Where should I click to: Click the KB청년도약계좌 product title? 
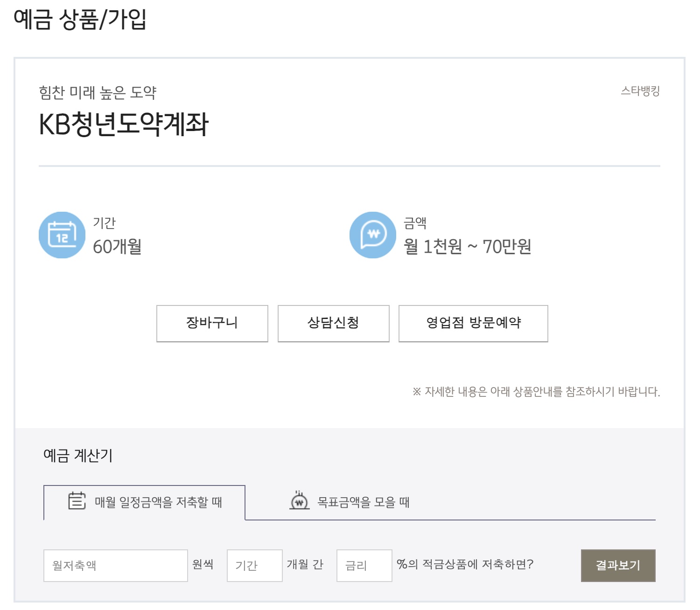(x=124, y=125)
